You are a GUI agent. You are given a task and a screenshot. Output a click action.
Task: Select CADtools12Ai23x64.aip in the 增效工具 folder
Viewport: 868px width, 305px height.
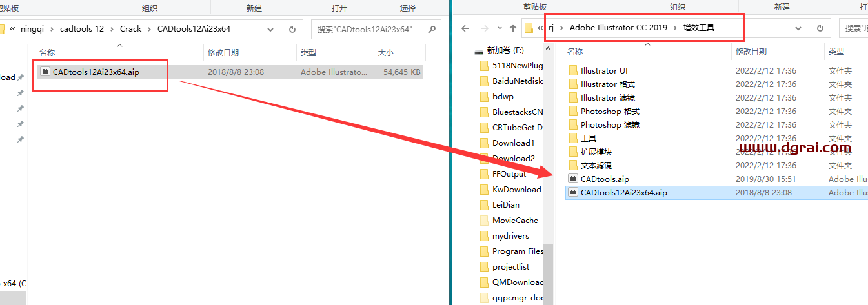pos(623,192)
